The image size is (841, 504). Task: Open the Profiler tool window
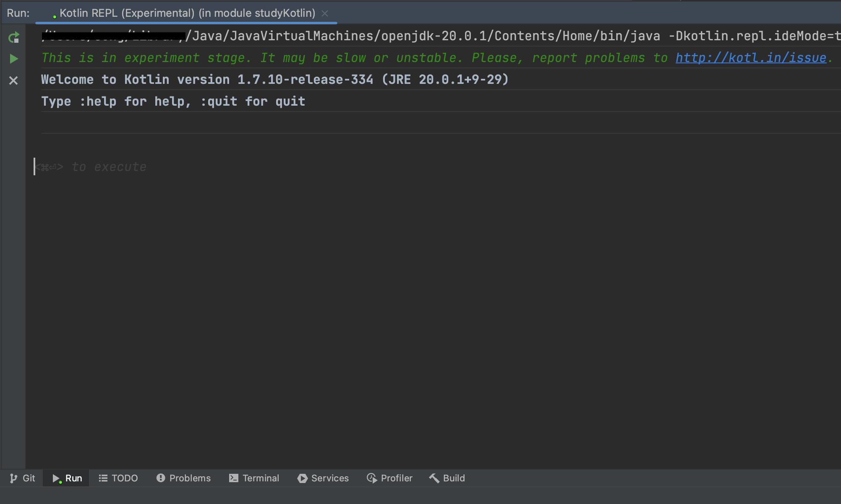click(x=390, y=478)
